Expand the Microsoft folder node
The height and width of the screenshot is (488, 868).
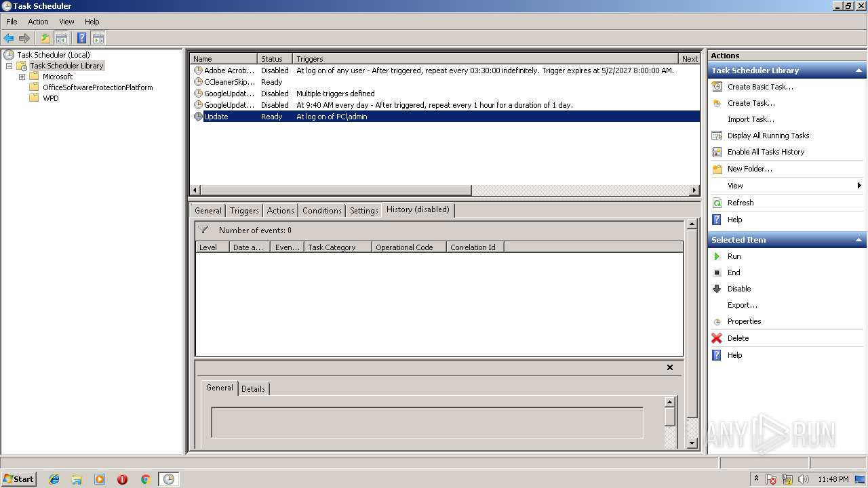(x=22, y=77)
